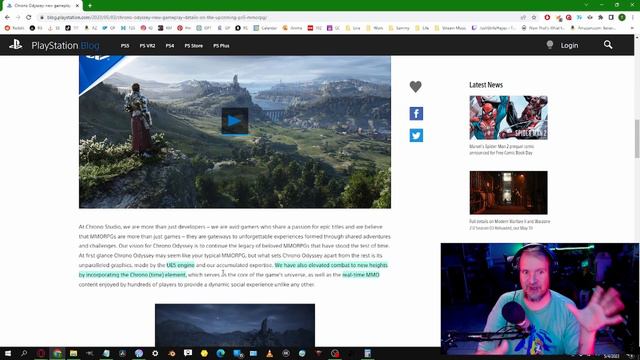Open the PS Store menu item
640x360 pixels.
pyautogui.click(x=193, y=46)
